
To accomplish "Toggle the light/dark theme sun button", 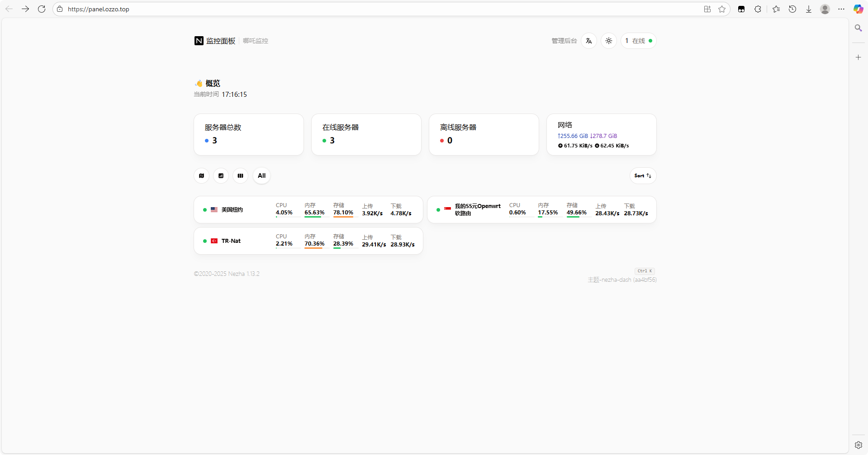I will 609,41.
